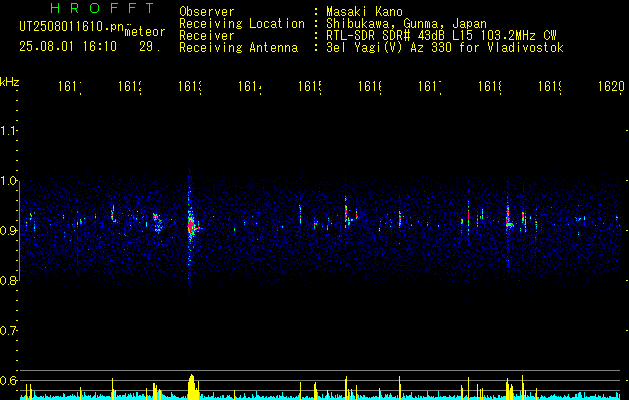
Task: Select the filename UT2508011610.pn text
Action: click(x=72, y=27)
